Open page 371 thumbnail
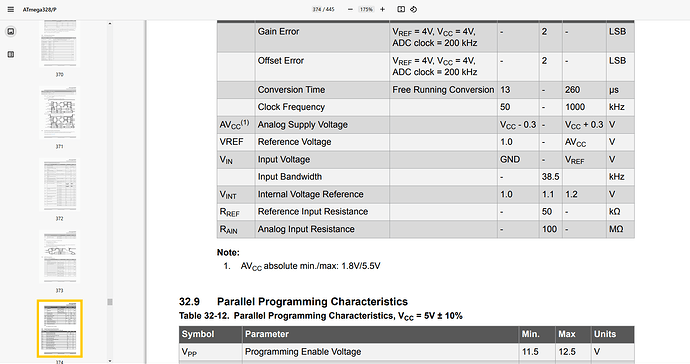690x364 pixels. [x=59, y=113]
